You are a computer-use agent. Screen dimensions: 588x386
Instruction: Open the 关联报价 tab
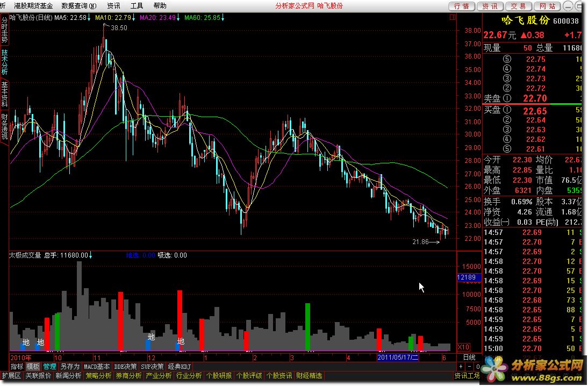tap(38, 375)
